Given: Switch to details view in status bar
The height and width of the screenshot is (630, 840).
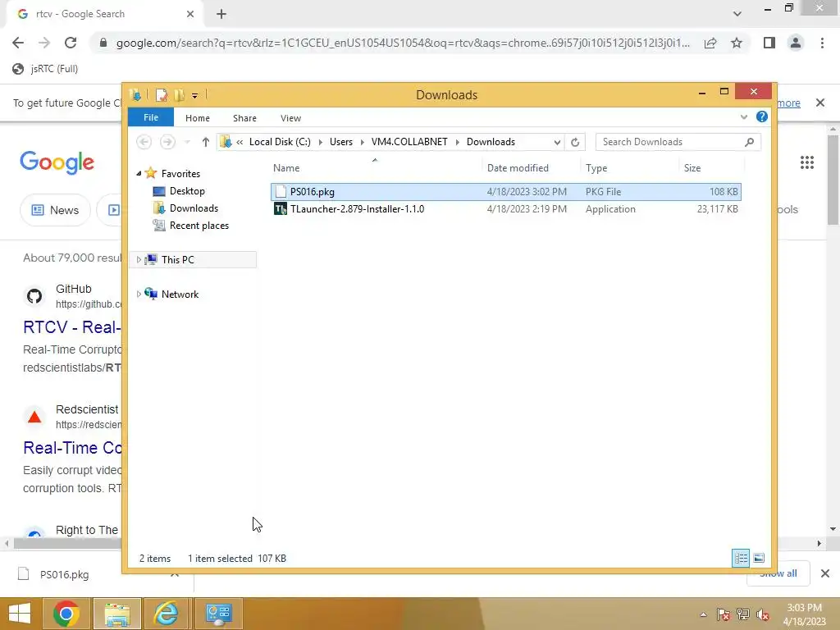Looking at the screenshot, I should 741,558.
